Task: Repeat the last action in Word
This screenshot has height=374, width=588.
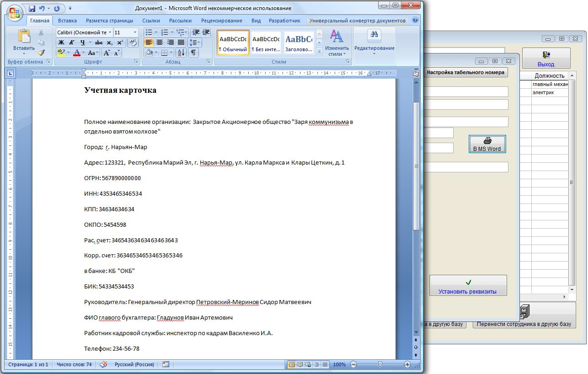Action: [x=57, y=8]
